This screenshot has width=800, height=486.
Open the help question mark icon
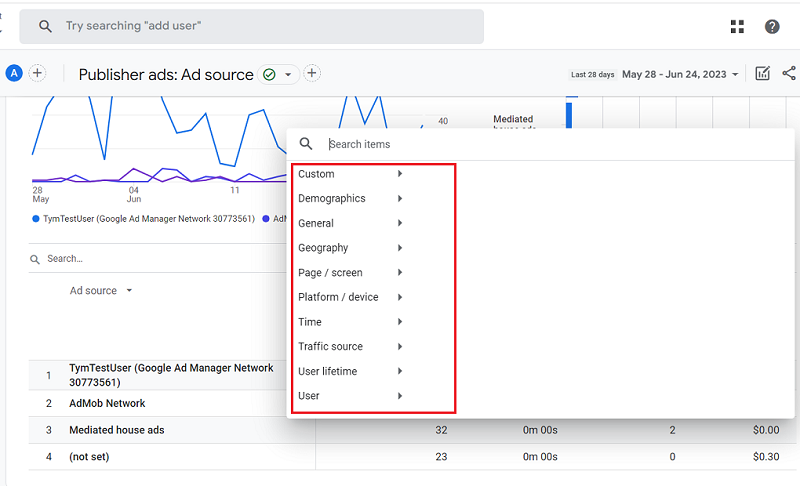point(772,27)
